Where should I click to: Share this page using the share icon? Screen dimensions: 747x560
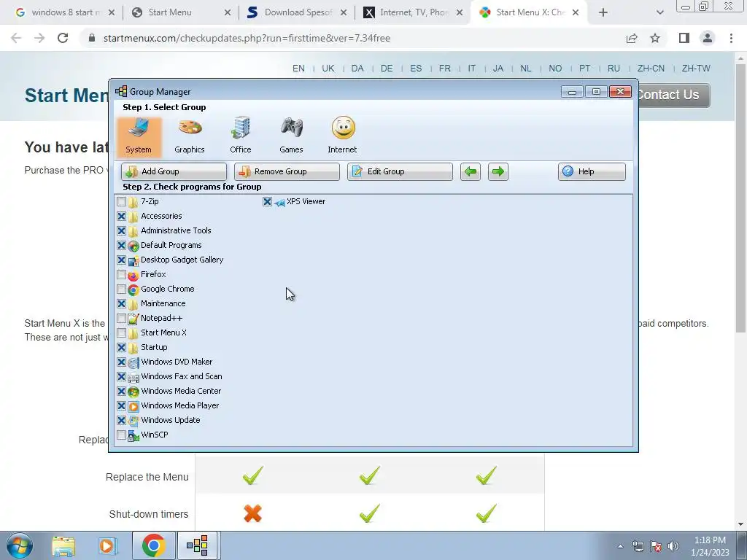(x=632, y=38)
